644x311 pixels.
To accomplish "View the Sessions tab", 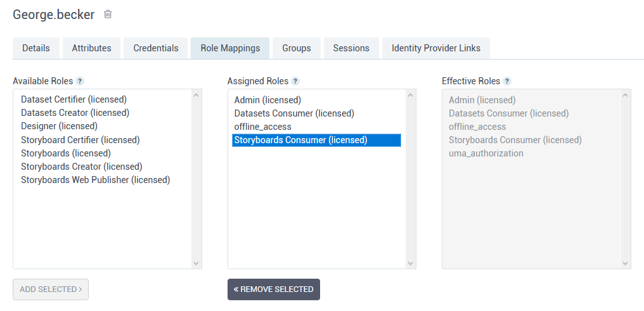I will click(x=351, y=48).
